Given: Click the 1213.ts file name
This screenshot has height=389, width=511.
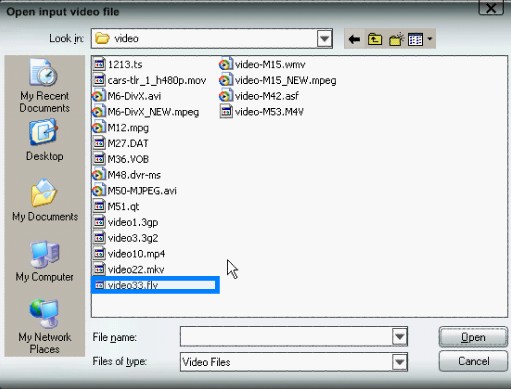Looking at the screenshot, I should point(125,64).
